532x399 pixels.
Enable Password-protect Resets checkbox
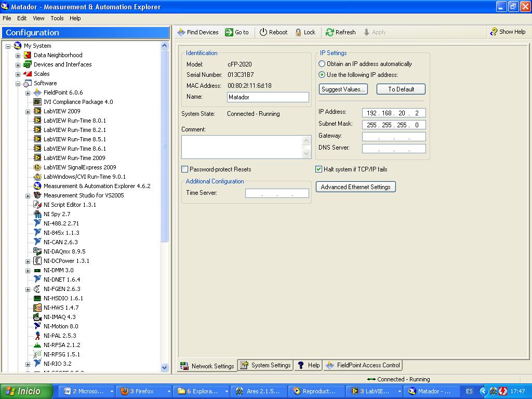pyautogui.click(x=185, y=169)
